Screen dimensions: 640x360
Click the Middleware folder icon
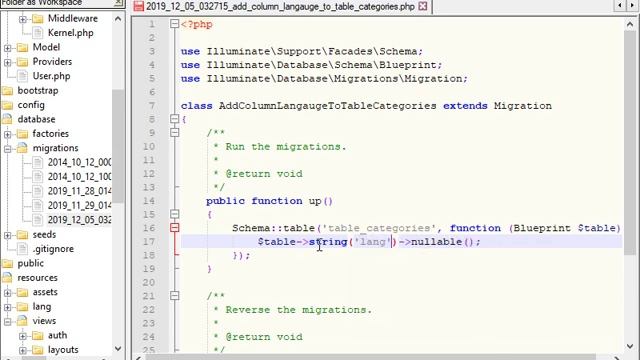38,19
